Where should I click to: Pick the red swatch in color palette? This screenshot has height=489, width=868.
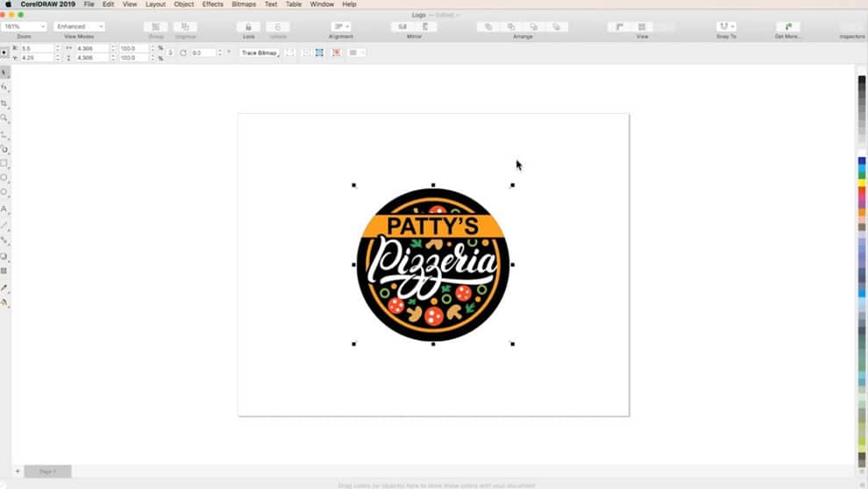click(862, 191)
